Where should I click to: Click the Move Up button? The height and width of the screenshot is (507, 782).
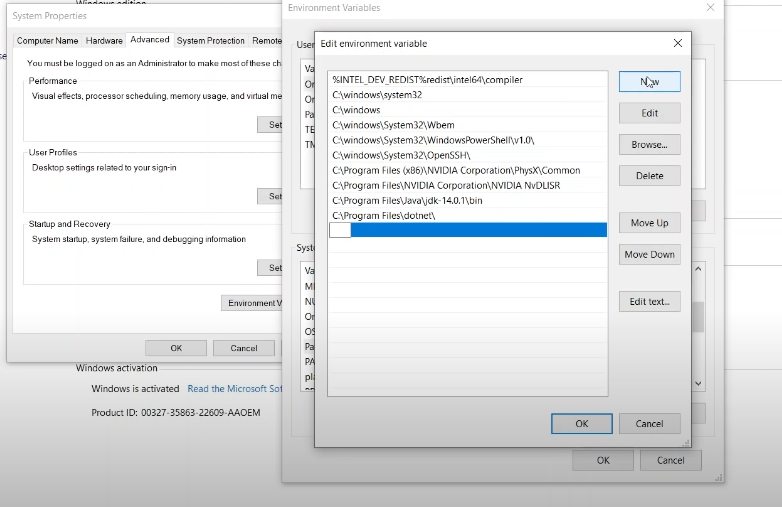coord(649,223)
